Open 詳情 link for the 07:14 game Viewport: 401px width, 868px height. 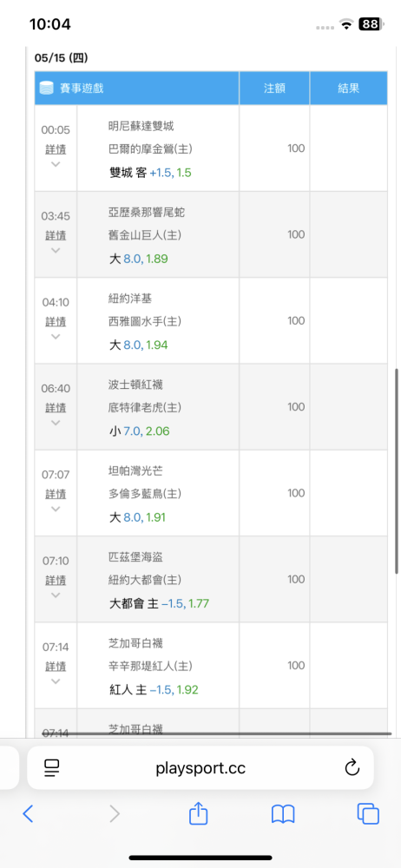click(56, 666)
